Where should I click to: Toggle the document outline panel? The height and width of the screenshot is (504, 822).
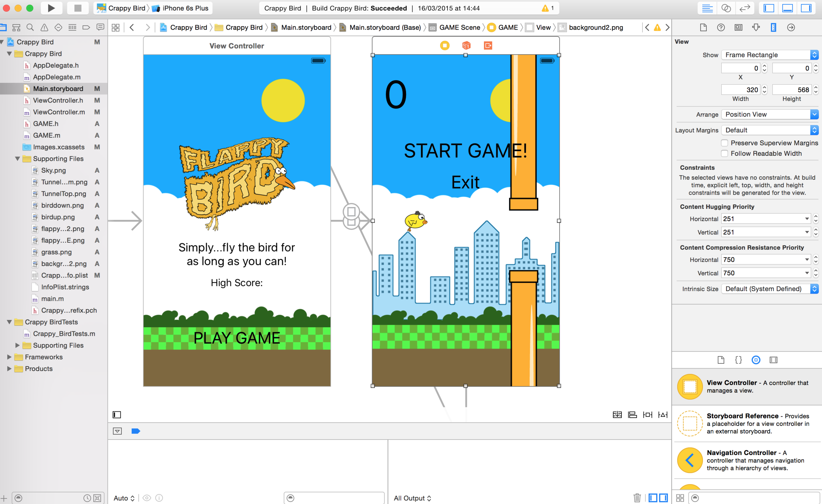[x=117, y=415]
